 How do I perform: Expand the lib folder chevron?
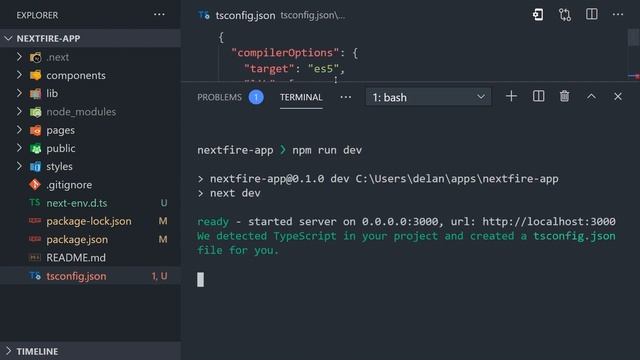[19, 93]
